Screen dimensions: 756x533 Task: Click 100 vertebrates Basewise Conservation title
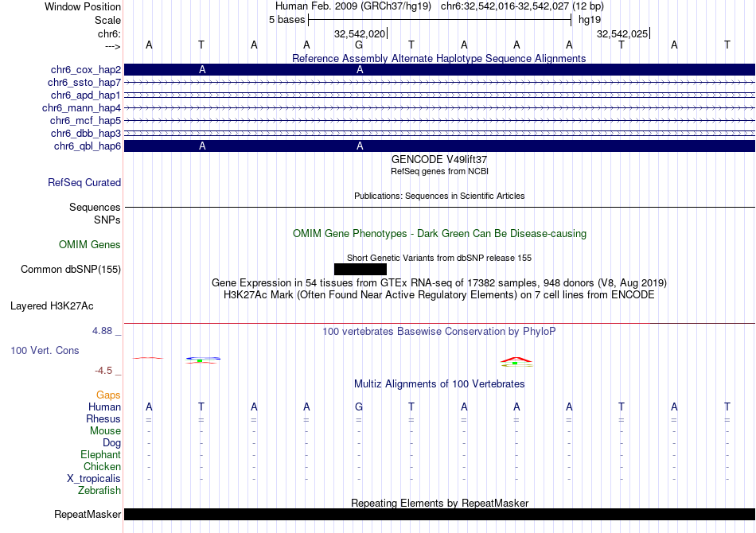(439, 332)
